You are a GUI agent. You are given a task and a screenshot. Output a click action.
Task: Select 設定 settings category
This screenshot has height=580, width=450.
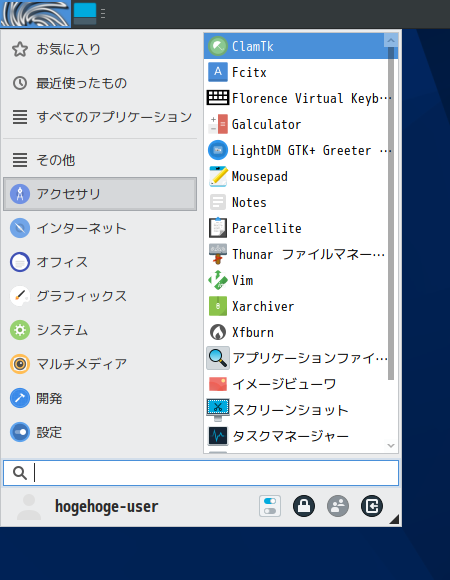click(x=100, y=432)
